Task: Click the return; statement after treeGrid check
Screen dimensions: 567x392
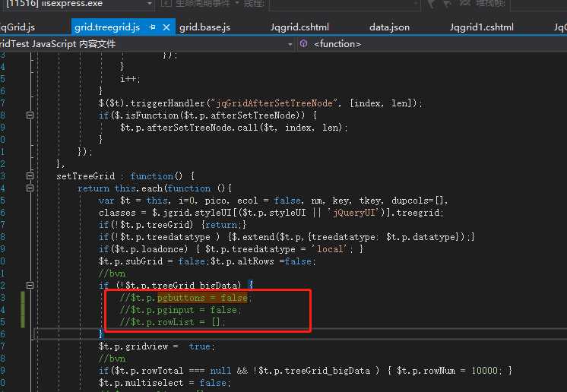Action: coord(222,225)
